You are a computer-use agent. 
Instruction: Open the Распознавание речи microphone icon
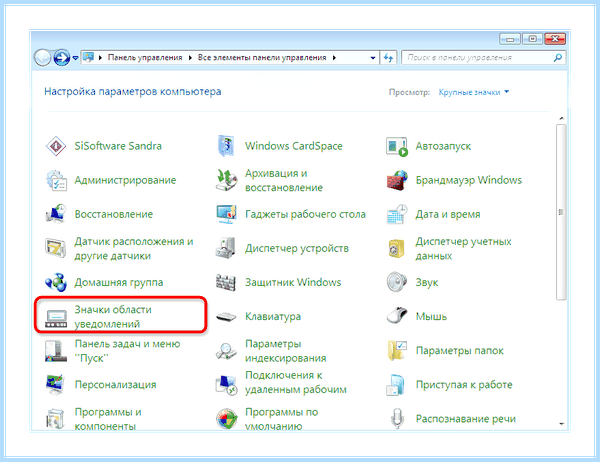coord(397,418)
